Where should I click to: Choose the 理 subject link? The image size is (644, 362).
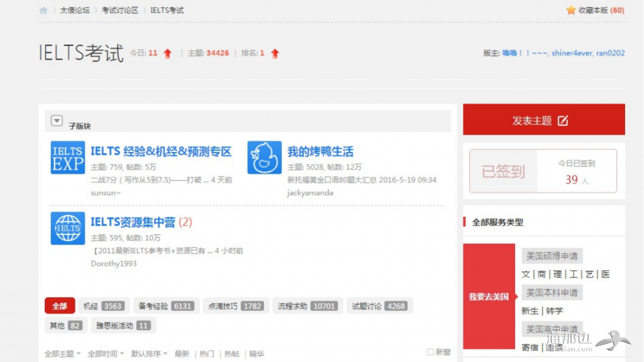click(x=558, y=274)
